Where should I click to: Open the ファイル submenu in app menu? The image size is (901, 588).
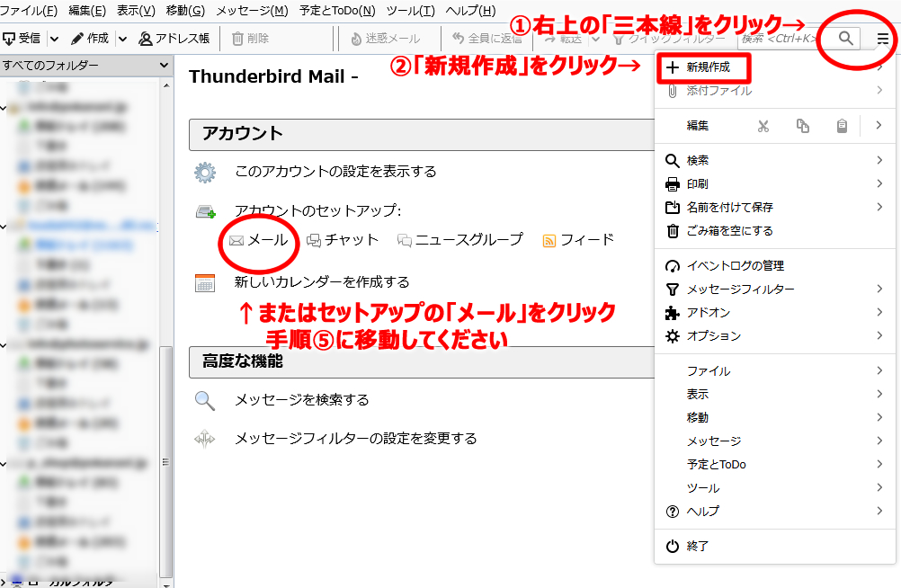click(x=774, y=371)
